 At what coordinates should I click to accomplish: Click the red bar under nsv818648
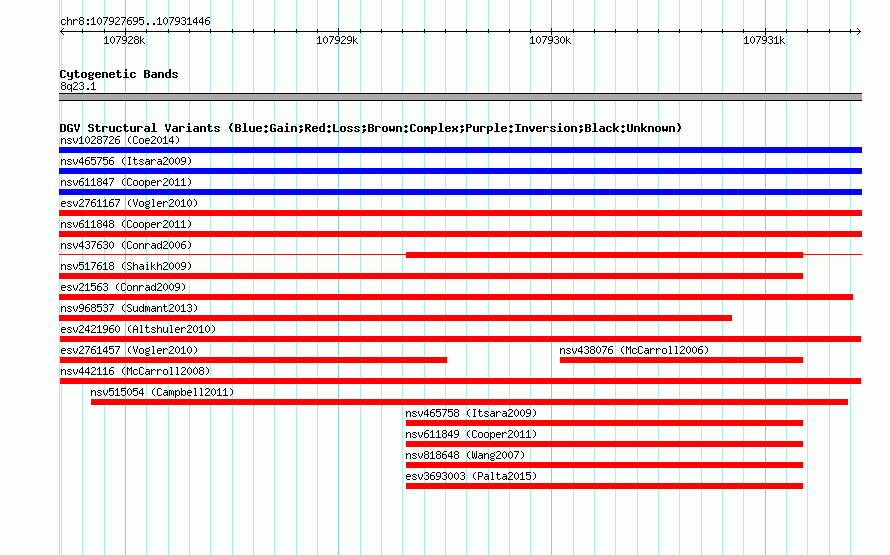point(604,465)
